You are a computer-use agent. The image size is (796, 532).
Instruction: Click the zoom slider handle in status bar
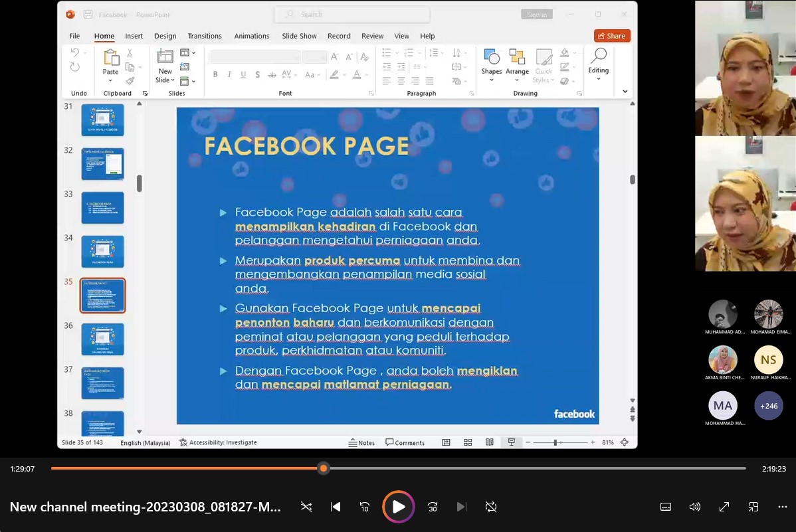(x=555, y=442)
